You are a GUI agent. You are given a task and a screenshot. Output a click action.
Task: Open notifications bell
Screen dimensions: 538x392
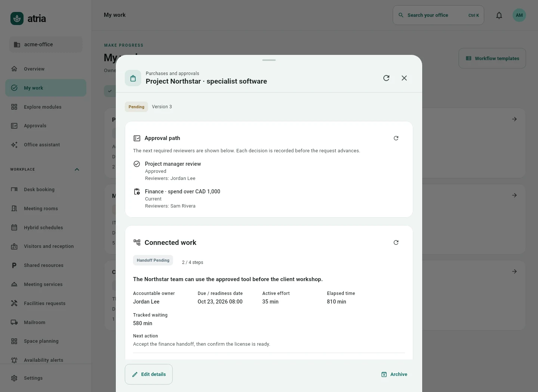[499, 15]
